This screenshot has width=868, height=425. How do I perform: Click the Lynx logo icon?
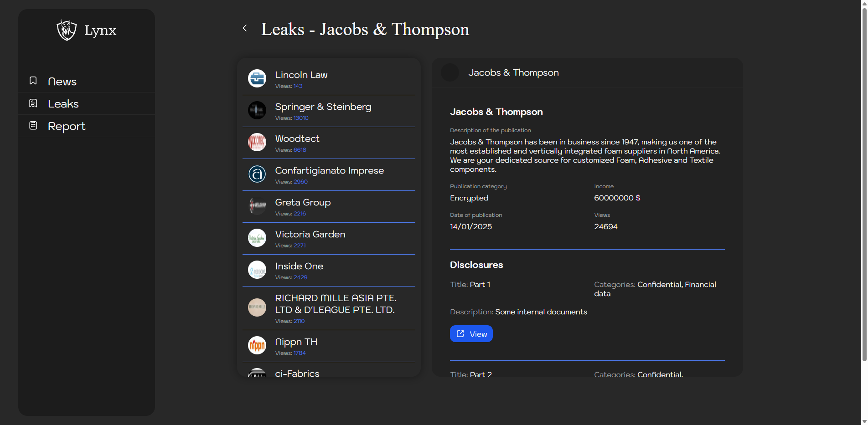[x=67, y=30]
